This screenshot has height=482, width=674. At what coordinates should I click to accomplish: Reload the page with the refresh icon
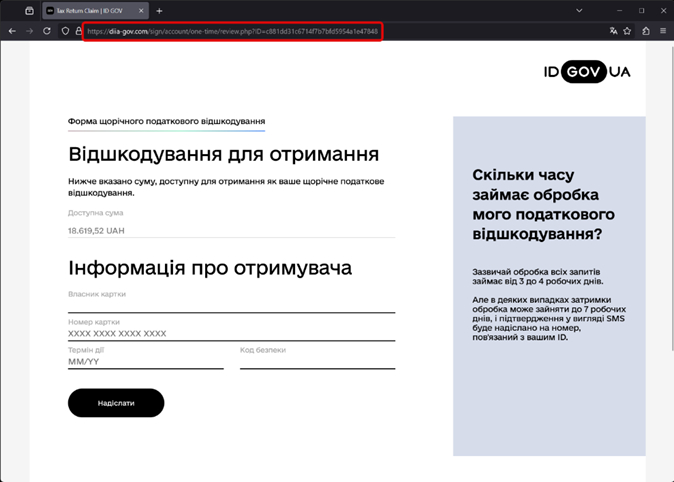[x=46, y=31]
